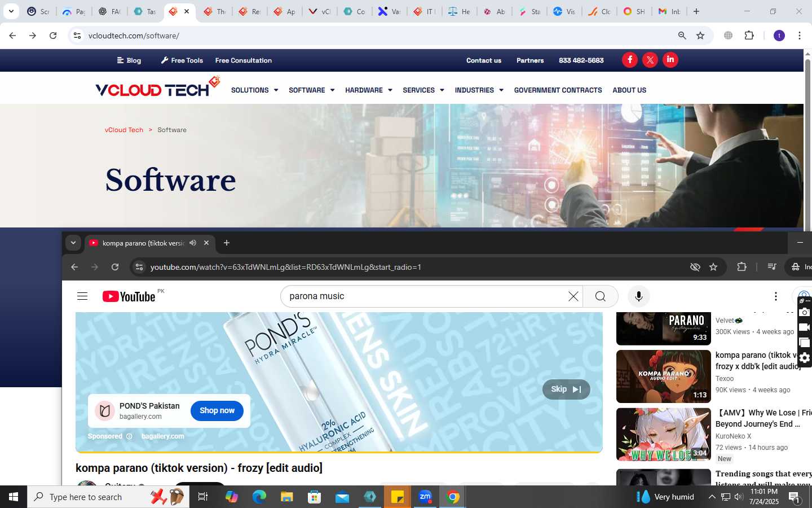Bookmark the YouTube page with star icon
This screenshot has width=812, height=508.
(x=713, y=267)
